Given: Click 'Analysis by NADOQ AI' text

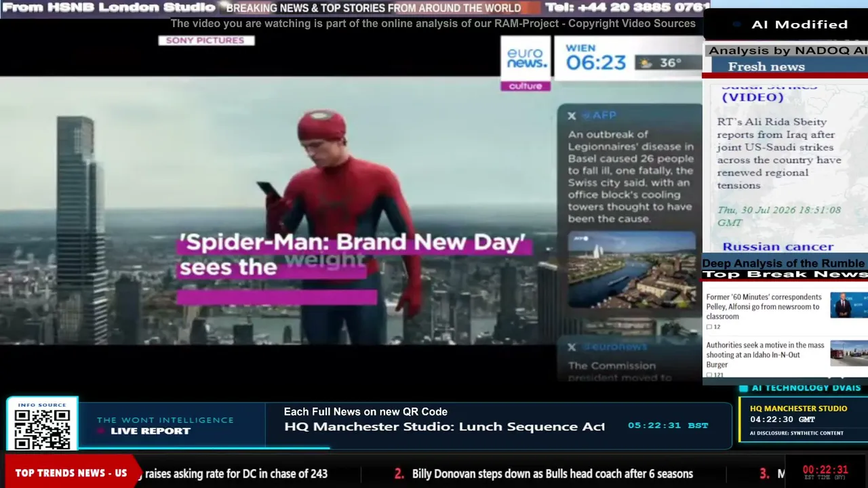Looking at the screenshot, I should [x=787, y=51].
